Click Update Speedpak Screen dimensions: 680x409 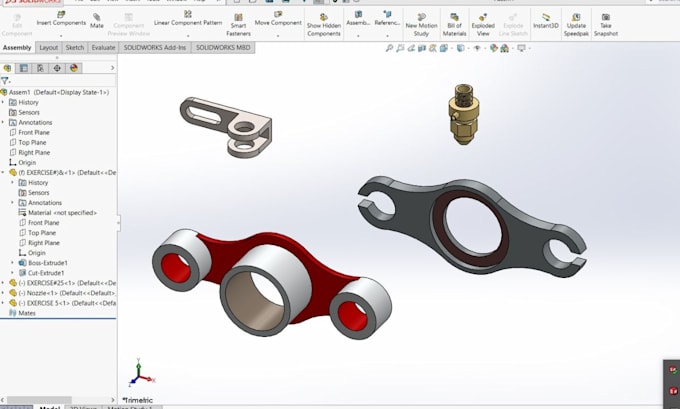[x=576, y=25]
